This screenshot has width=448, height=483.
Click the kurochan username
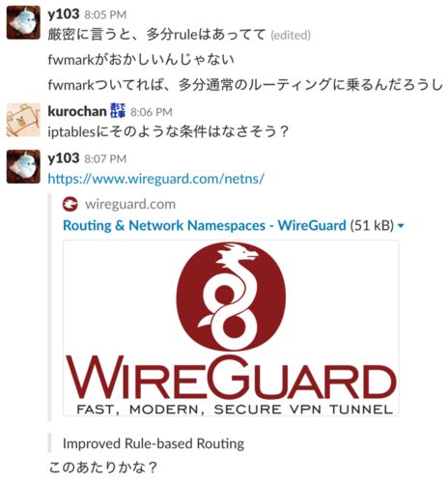pyautogui.click(x=77, y=111)
